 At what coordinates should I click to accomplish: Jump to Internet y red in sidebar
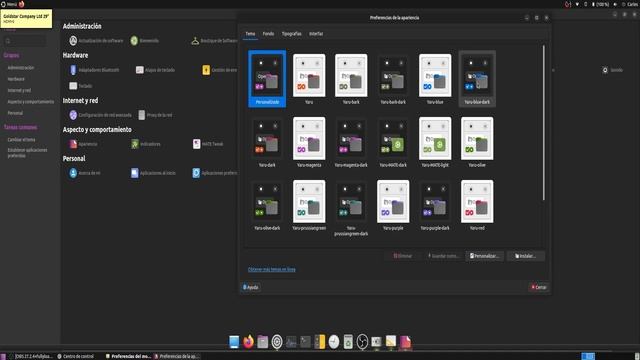coord(19,90)
